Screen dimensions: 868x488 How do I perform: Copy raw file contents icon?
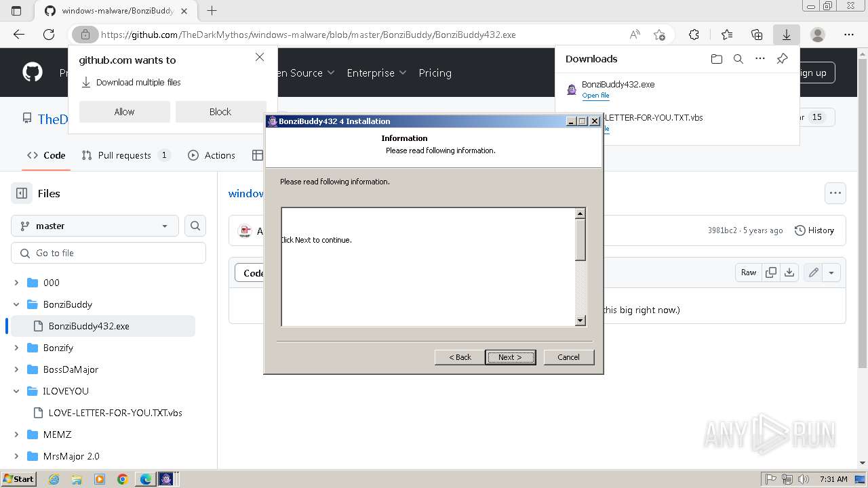771,272
